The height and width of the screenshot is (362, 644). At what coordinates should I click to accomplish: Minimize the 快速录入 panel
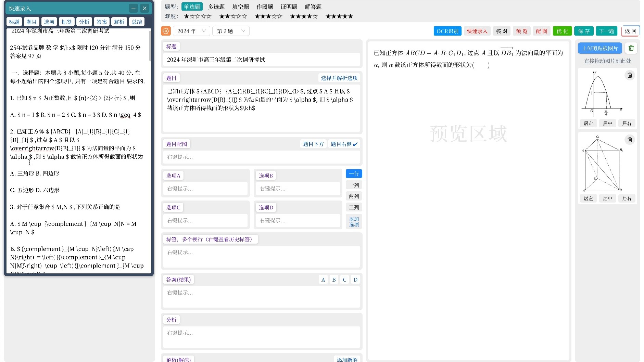pyautogui.click(x=134, y=8)
